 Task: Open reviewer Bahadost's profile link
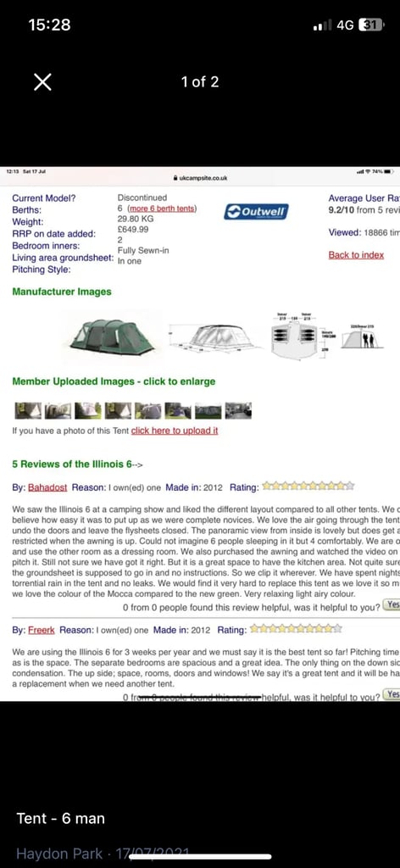pos(47,487)
